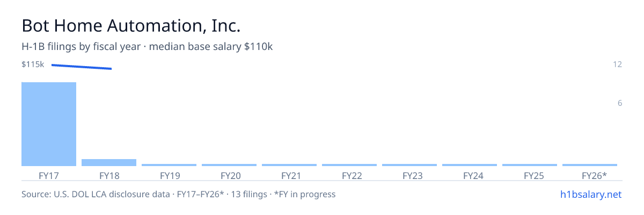Click the FY26* in-progress bar
This screenshot has width=644, height=215.
click(x=590, y=165)
